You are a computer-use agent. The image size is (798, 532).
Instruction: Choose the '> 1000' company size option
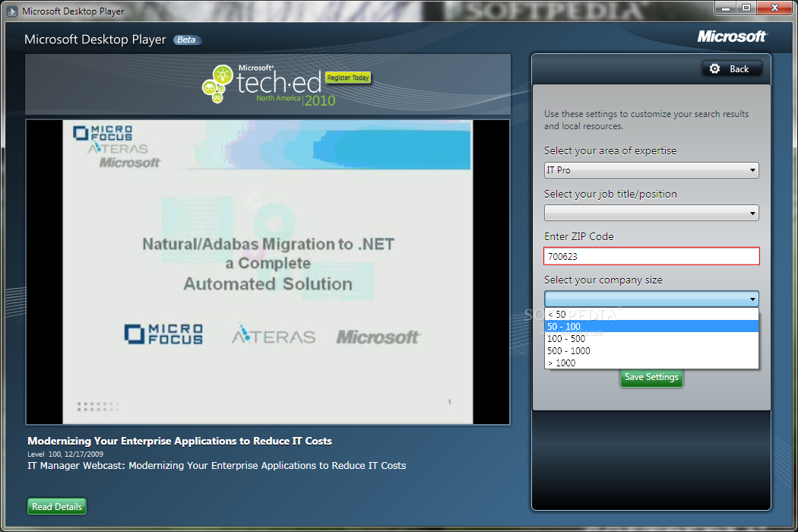651,363
